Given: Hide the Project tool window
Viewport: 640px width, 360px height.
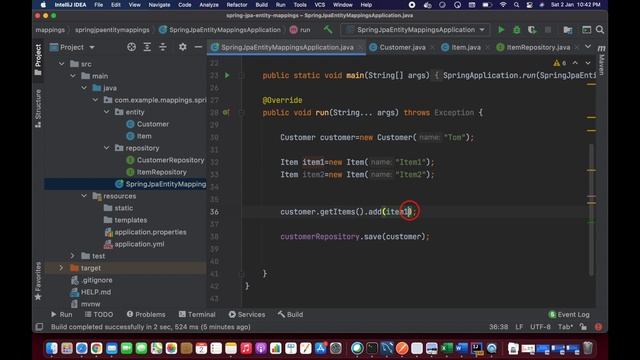Looking at the screenshot, I should (x=198, y=47).
